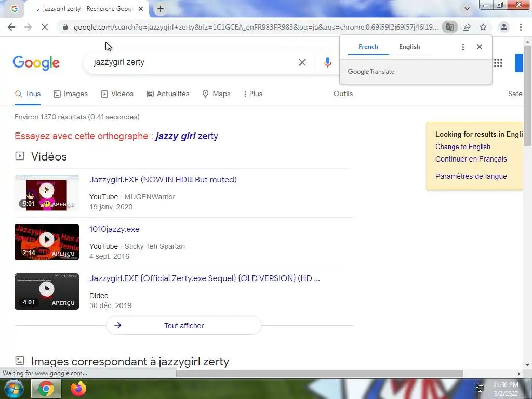Open Jazzygirl.EXE Official Zerty.exe Sequel link
Screen dimensions: 532x399
pyautogui.click(x=205, y=278)
